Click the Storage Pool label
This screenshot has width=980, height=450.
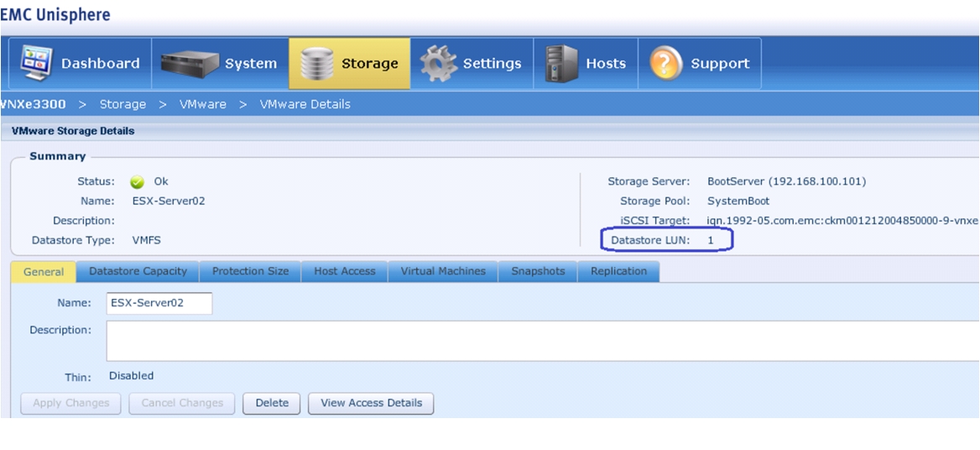coord(655,201)
